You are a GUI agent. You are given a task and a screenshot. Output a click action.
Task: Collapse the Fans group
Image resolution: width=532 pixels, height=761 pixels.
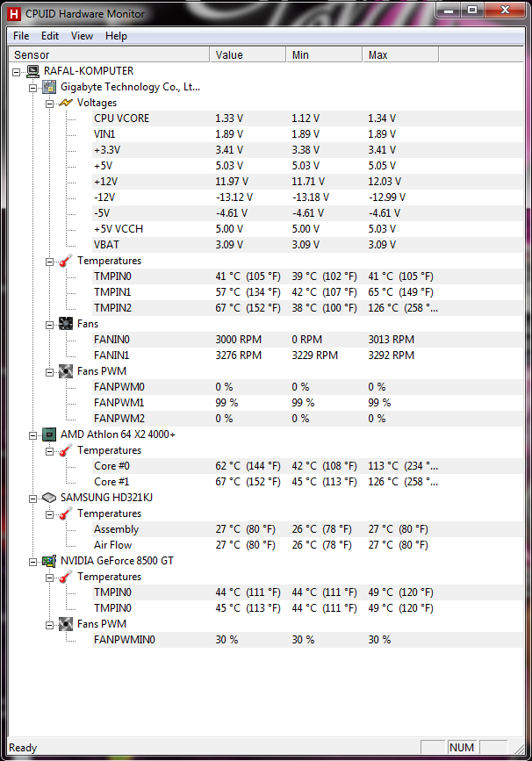(49, 325)
